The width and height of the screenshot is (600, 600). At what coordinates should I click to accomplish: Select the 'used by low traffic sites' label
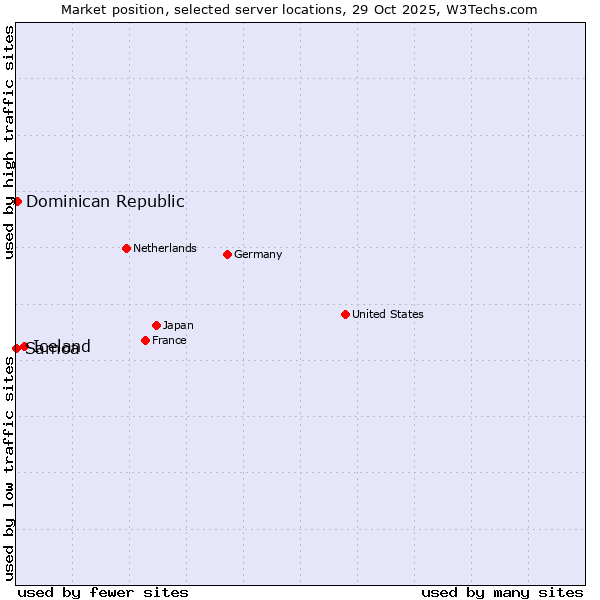(x=9, y=468)
